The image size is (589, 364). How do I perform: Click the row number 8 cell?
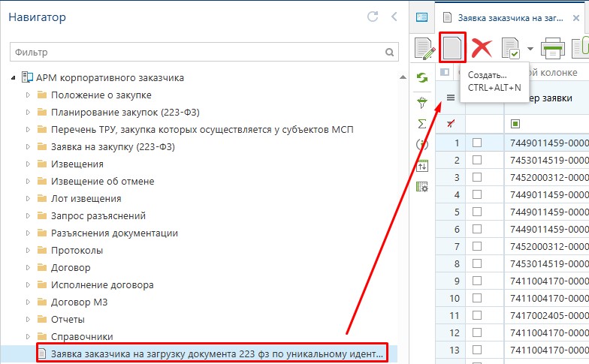(x=451, y=263)
